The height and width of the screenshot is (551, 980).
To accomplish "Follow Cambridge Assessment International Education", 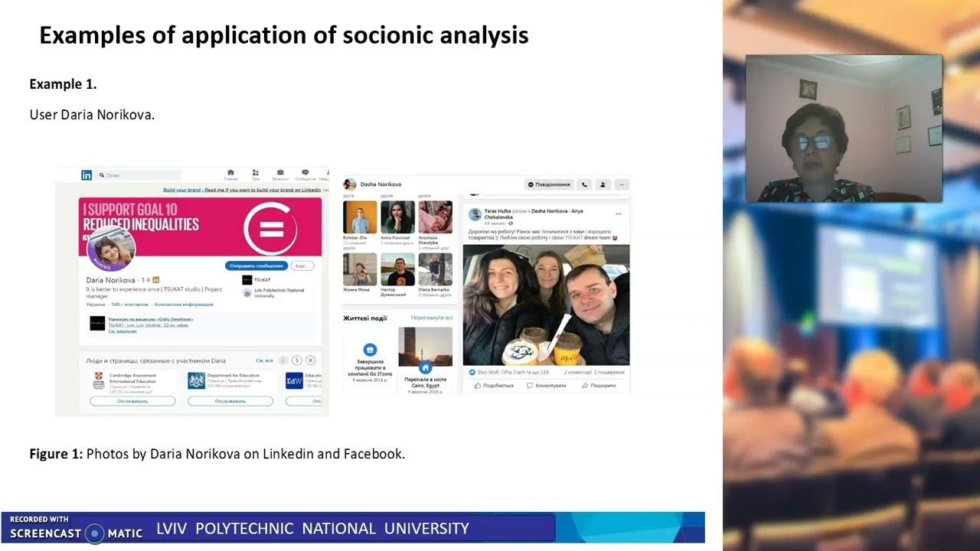I will coord(132,401).
